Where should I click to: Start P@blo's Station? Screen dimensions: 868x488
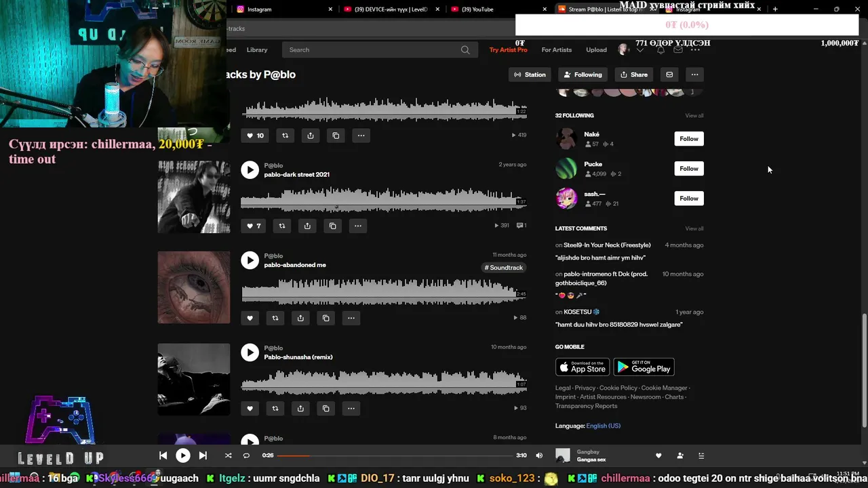pyautogui.click(x=530, y=75)
